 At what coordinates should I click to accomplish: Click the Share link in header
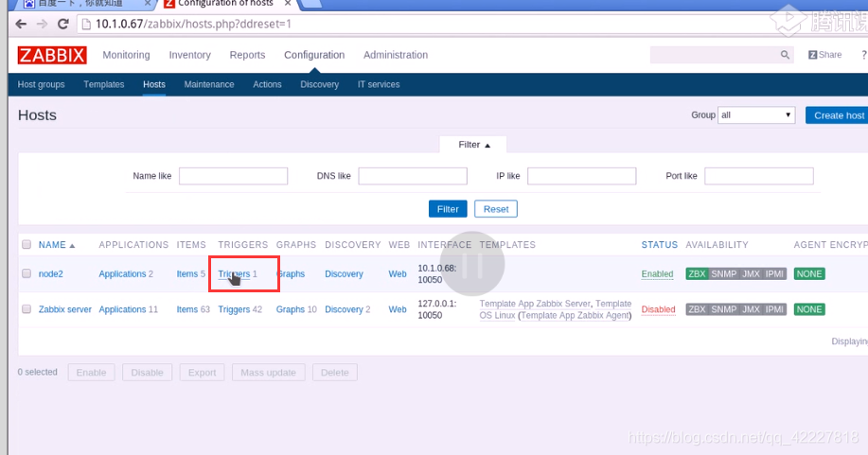(x=824, y=55)
